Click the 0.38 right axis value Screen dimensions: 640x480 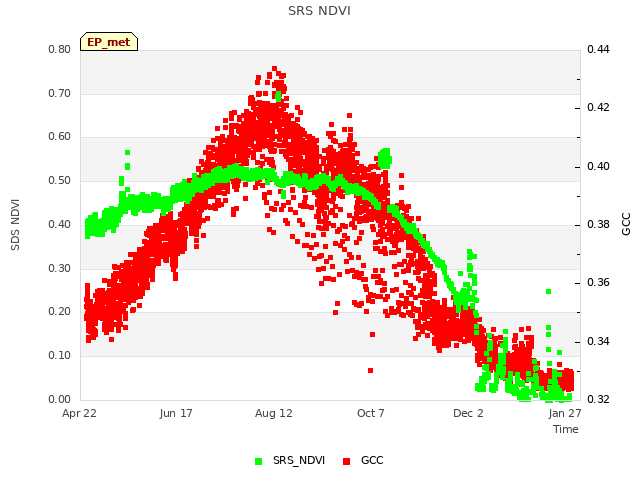598,224
